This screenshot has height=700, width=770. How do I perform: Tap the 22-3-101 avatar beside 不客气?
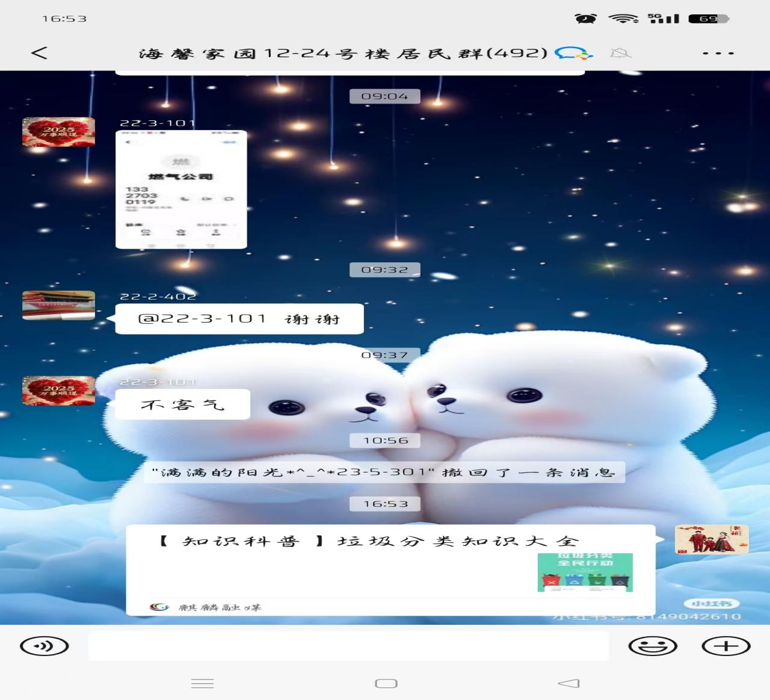58,391
